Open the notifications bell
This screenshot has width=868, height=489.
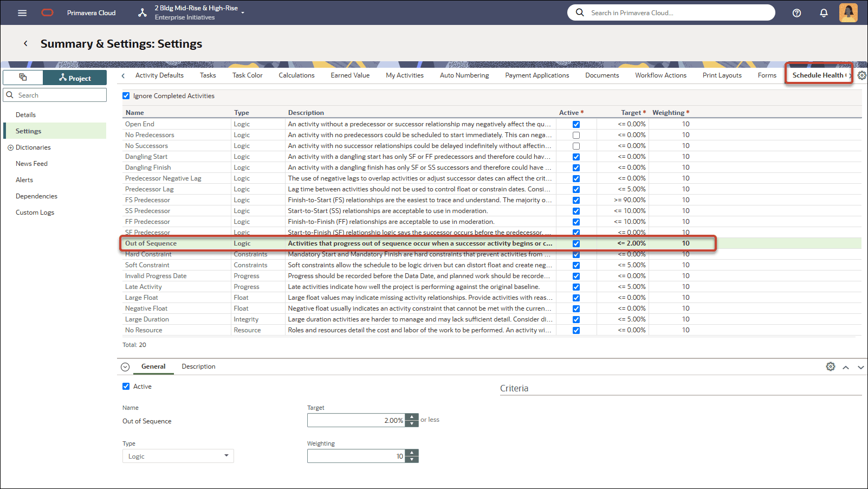pyautogui.click(x=824, y=13)
